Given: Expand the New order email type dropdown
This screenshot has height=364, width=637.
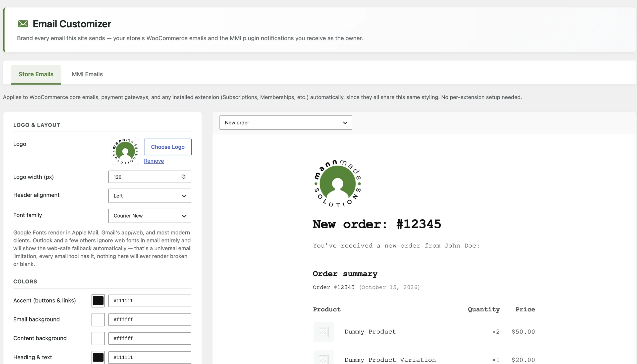Looking at the screenshot, I should click(286, 123).
